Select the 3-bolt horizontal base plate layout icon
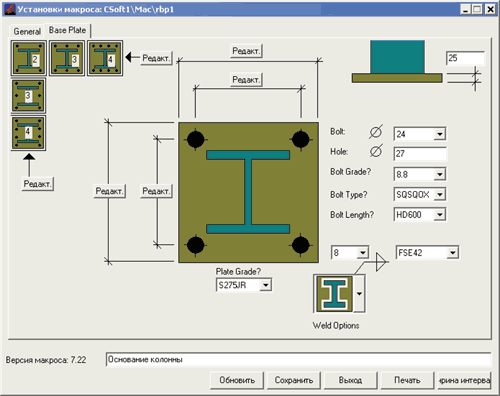 tap(67, 58)
